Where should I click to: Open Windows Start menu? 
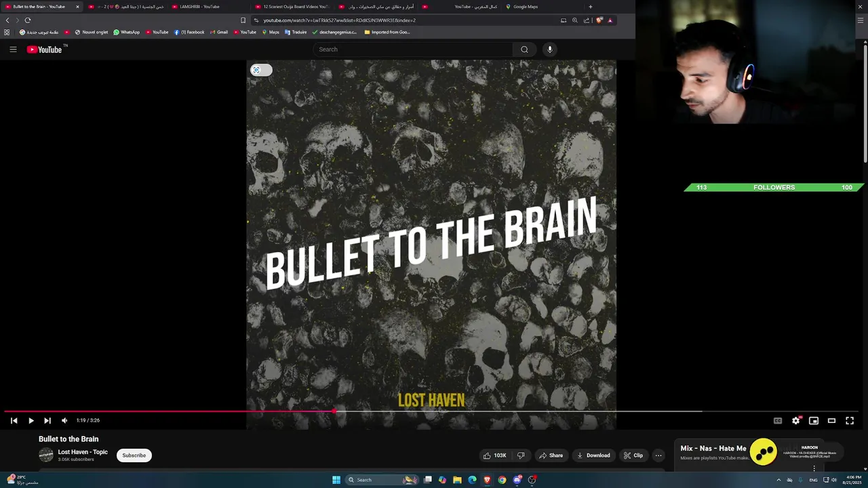[x=336, y=480]
